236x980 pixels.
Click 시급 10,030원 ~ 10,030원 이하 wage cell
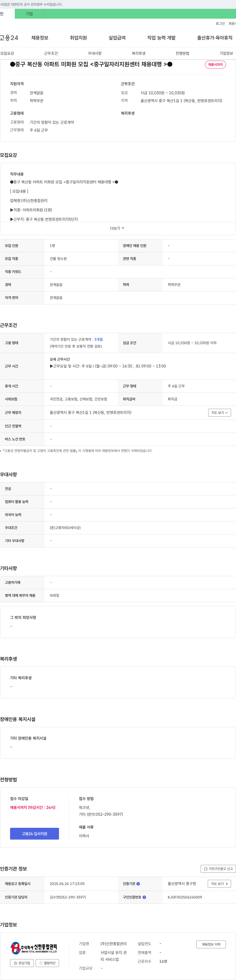coord(192,343)
